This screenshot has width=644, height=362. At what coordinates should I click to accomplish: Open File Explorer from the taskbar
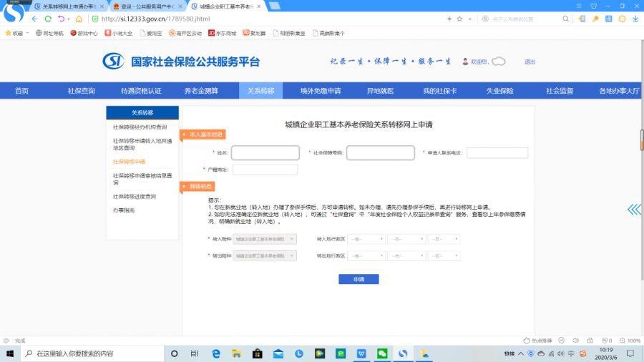(x=236, y=353)
